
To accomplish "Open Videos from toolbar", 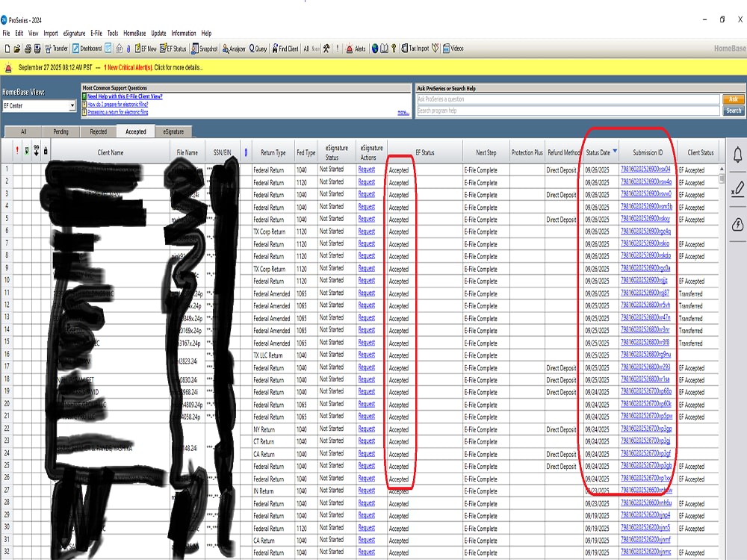I will pyautogui.click(x=453, y=49).
